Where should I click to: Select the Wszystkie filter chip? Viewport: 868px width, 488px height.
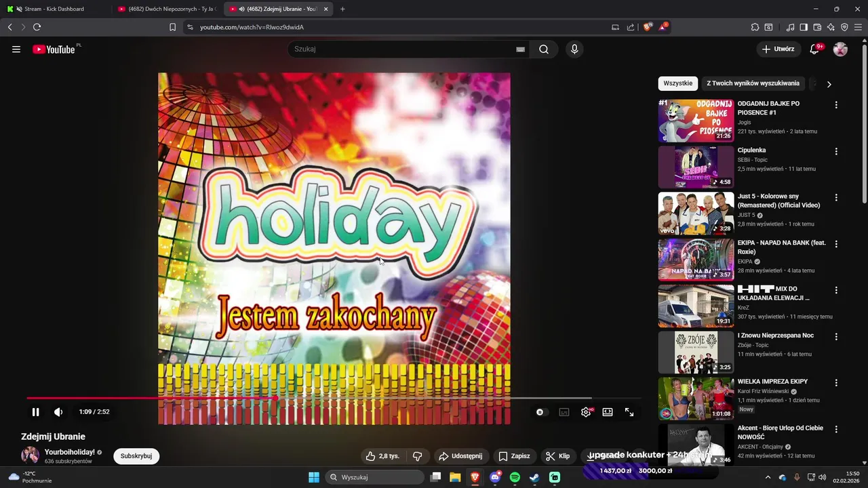tap(678, 83)
